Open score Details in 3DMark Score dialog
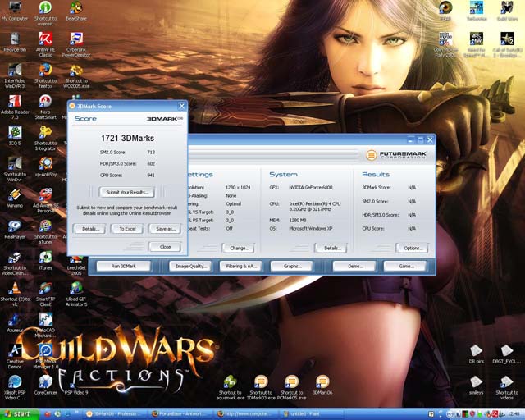This screenshot has width=525, height=420. [x=89, y=229]
